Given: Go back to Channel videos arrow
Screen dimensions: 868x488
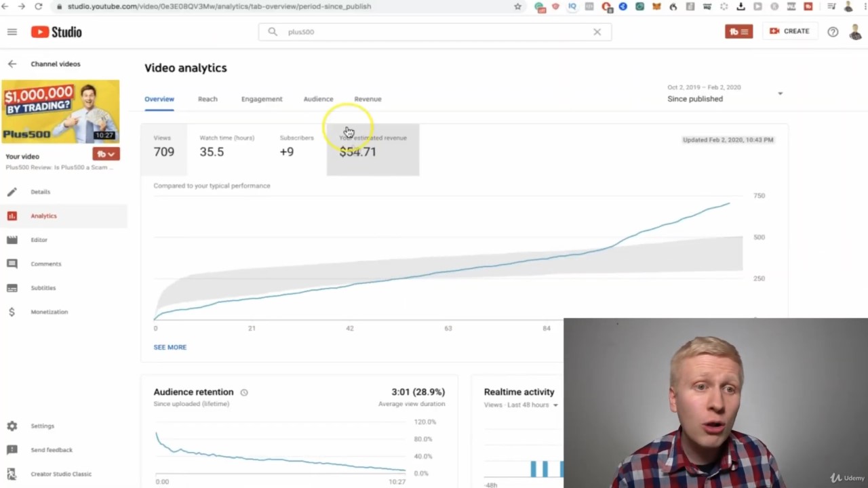Looking at the screenshot, I should click(12, 64).
